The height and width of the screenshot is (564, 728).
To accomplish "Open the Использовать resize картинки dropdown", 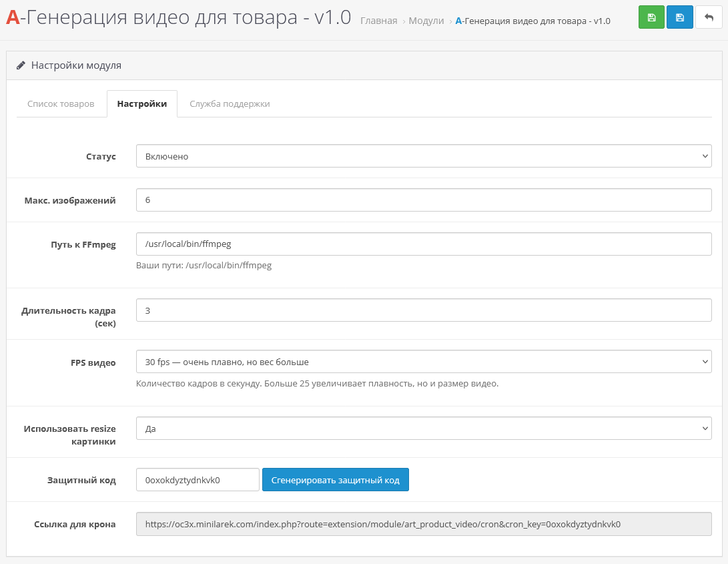I will (424, 429).
